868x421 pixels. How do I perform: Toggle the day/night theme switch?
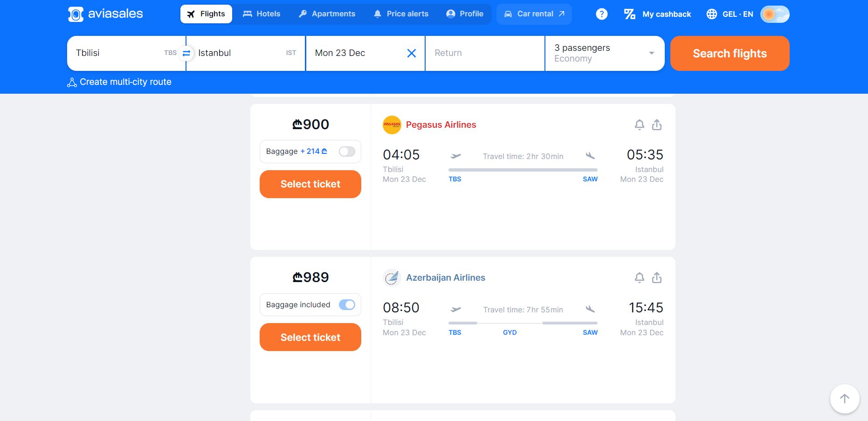coord(775,14)
